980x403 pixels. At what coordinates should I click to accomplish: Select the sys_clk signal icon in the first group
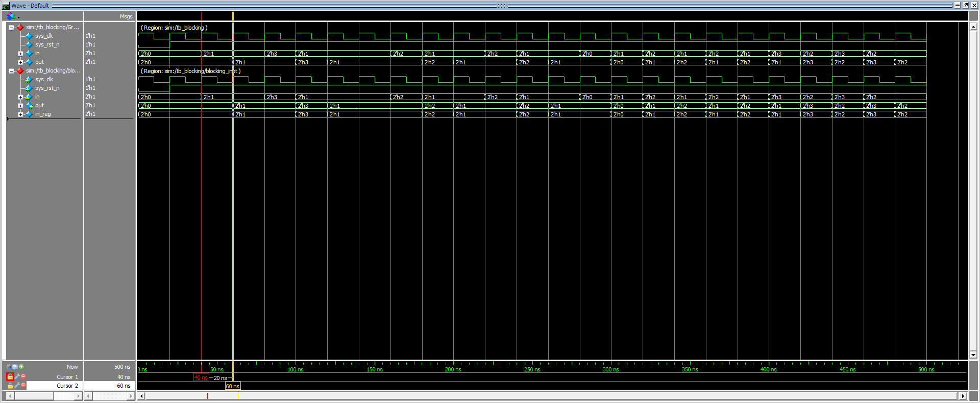point(29,36)
